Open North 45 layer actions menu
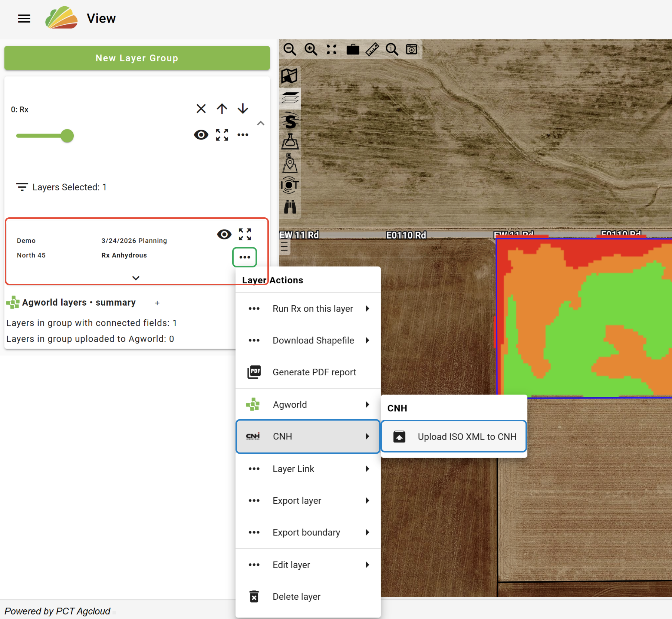 coord(245,257)
